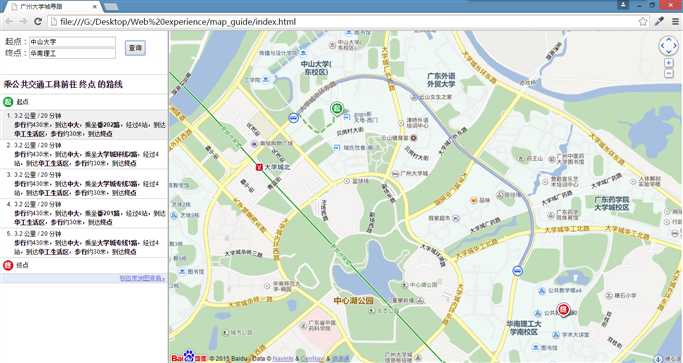Focus the 终点 destination input field
The width and height of the screenshot is (683, 363).
pyautogui.click(x=72, y=53)
